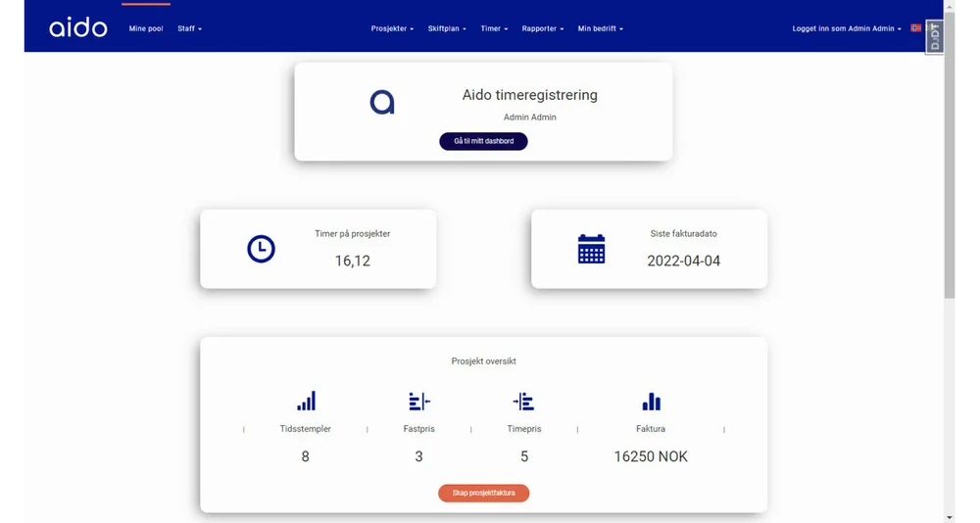Open the Min bedrift menu
The height and width of the screenshot is (523, 980).
[600, 28]
